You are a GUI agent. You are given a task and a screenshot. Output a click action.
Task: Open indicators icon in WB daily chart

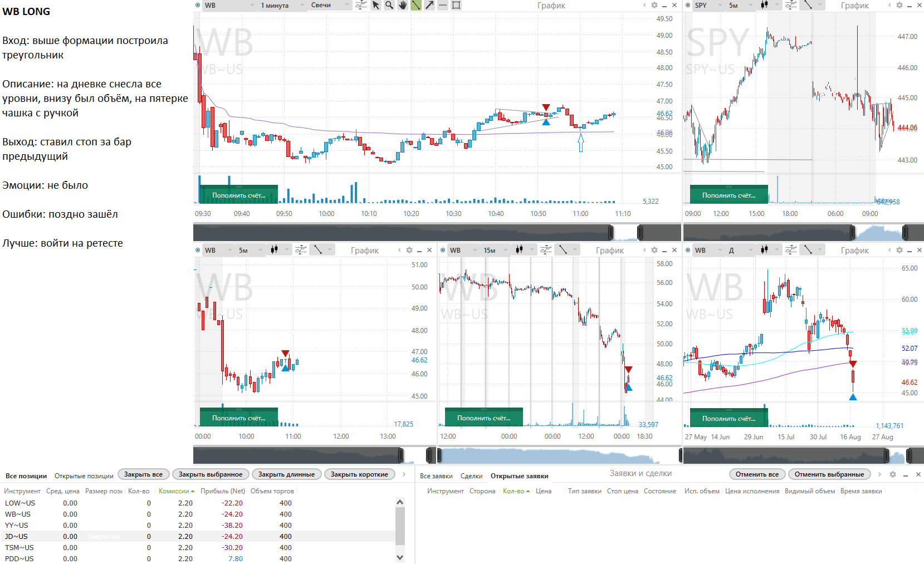[791, 250]
